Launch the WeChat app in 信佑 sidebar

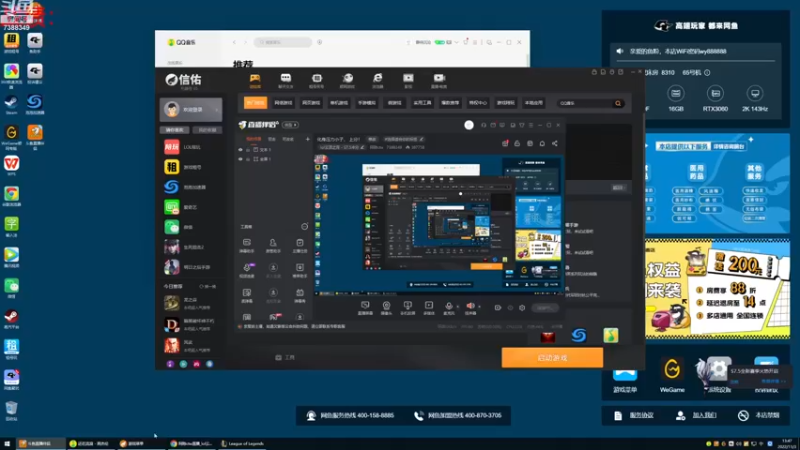point(171,227)
